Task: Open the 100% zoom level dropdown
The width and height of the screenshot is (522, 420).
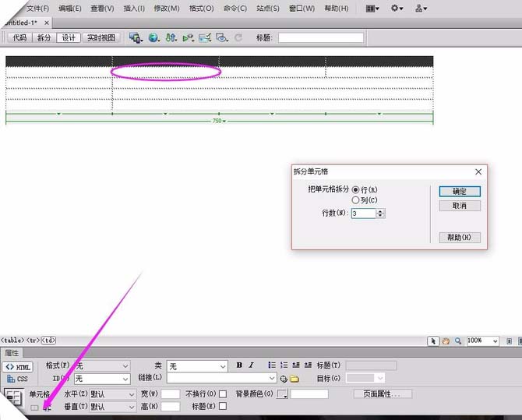Action: click(x=482, y=341)
